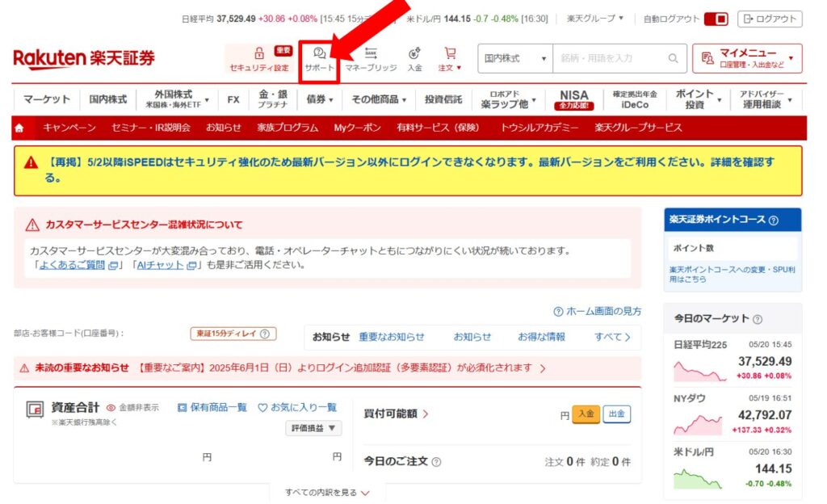Viewport: 827px width, 504px height.
Task: Open 有料サービス（保険） in red bar
Action: [438, 128]
